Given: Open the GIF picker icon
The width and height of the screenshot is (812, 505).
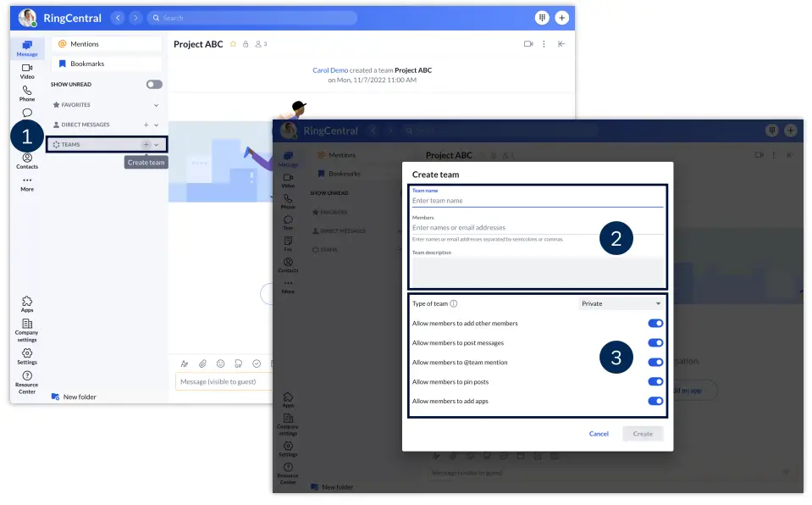Looking at the screenshot, I should [238, 364].
